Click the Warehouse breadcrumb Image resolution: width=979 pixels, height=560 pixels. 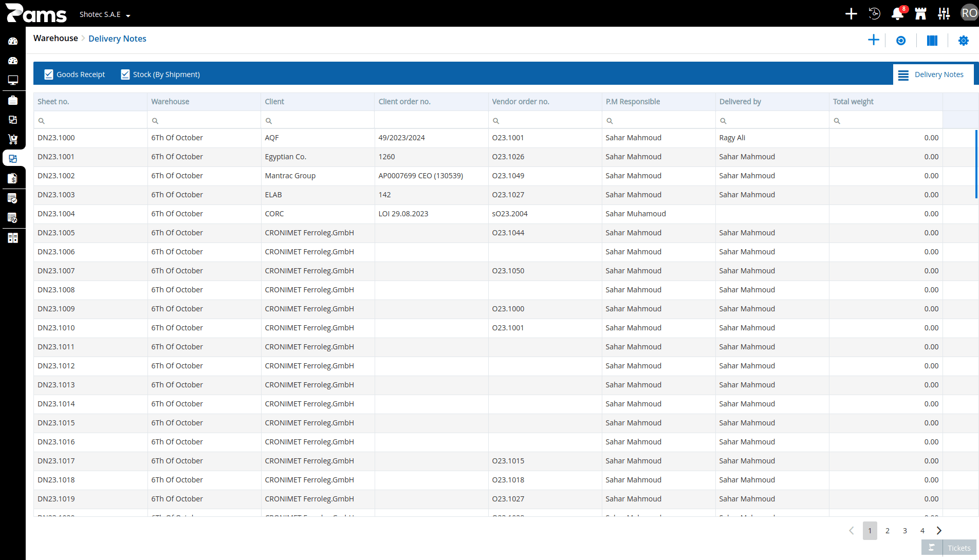(56, 38)
